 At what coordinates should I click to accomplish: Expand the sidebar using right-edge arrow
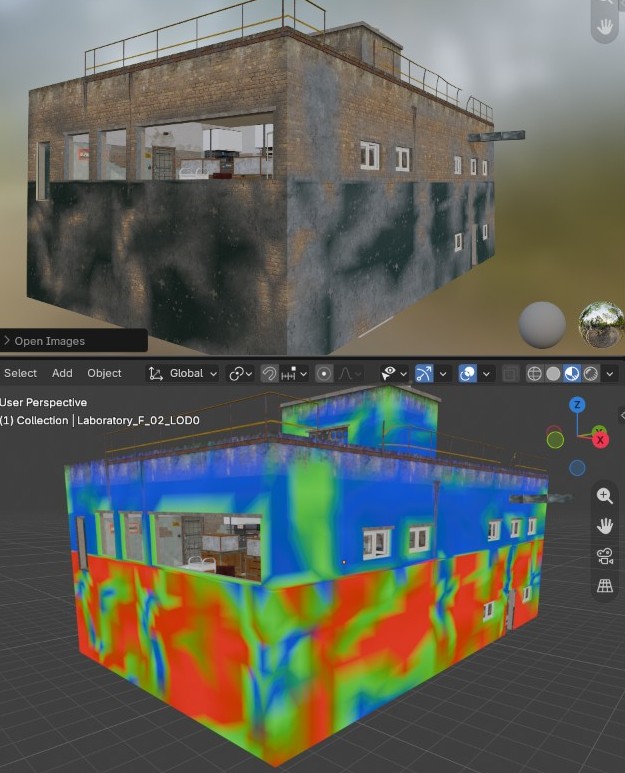tap(622, 416)
